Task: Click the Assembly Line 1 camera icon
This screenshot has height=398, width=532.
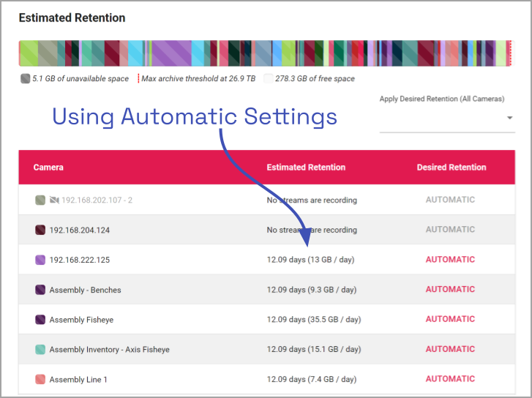Action: coord(40,380)
